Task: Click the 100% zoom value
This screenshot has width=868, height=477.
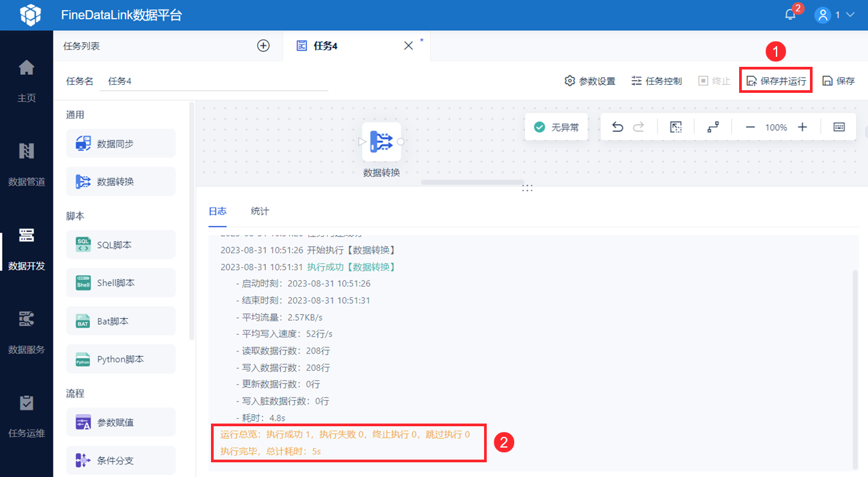Action: 776,127
